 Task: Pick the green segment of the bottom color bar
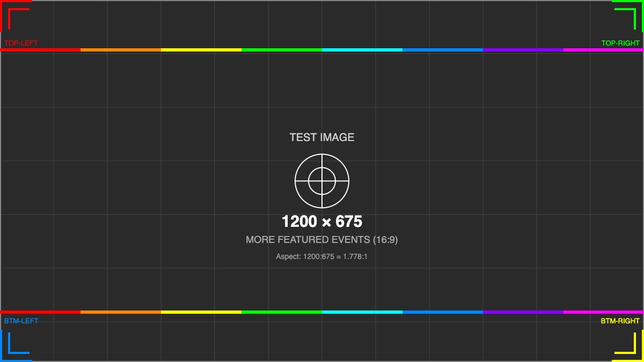[x=282, y=312]
